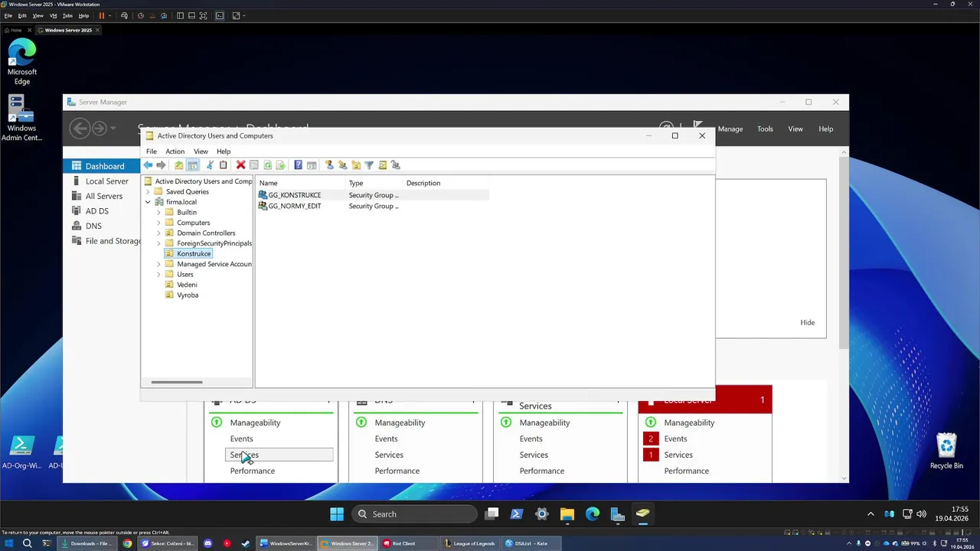Screen dimensions: 980x551
Task: Open the Help menu in ADUC
Action: (x=224, y=152)
